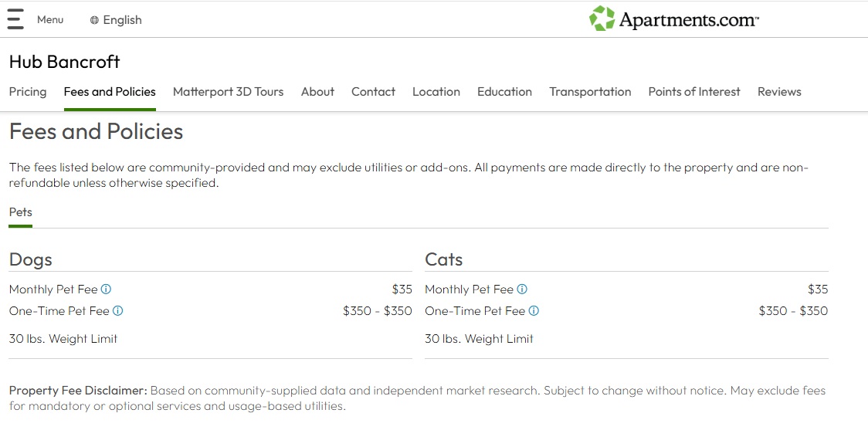Jump to the About section
The height and width of the screenshot is (430, 868).
coord(317,92)
